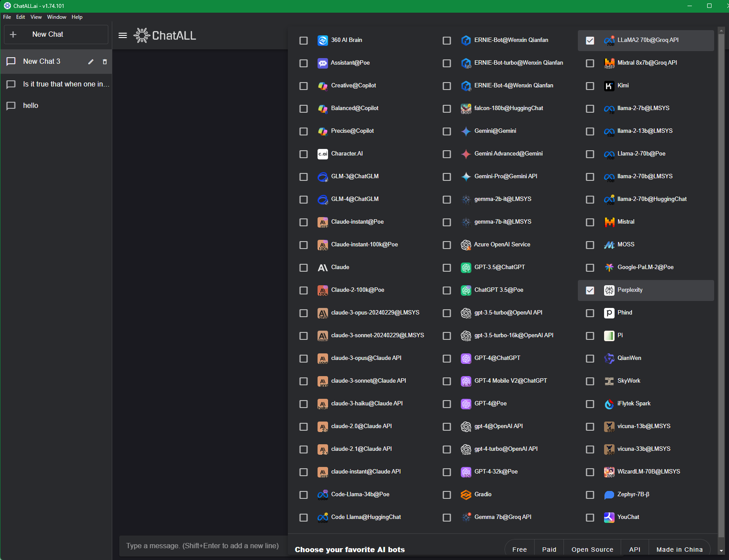Click the Phind bot icon
The width and height of the screenshot is (729, 560).
[609, 313]
